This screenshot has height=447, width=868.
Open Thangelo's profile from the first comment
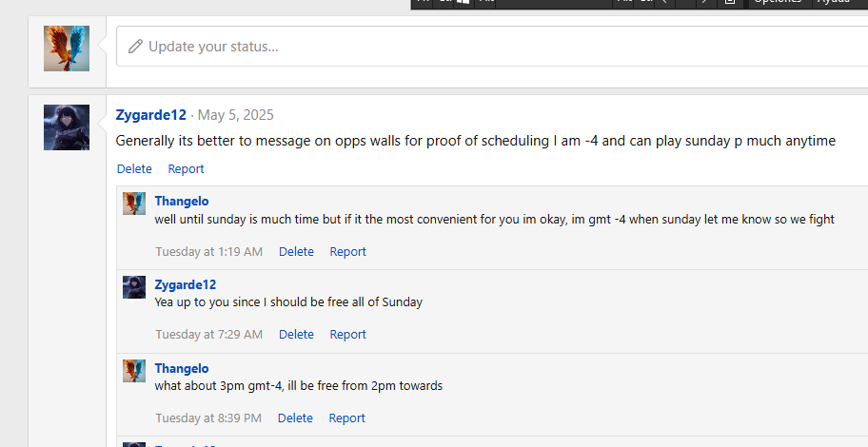click(x=181, y=202)
